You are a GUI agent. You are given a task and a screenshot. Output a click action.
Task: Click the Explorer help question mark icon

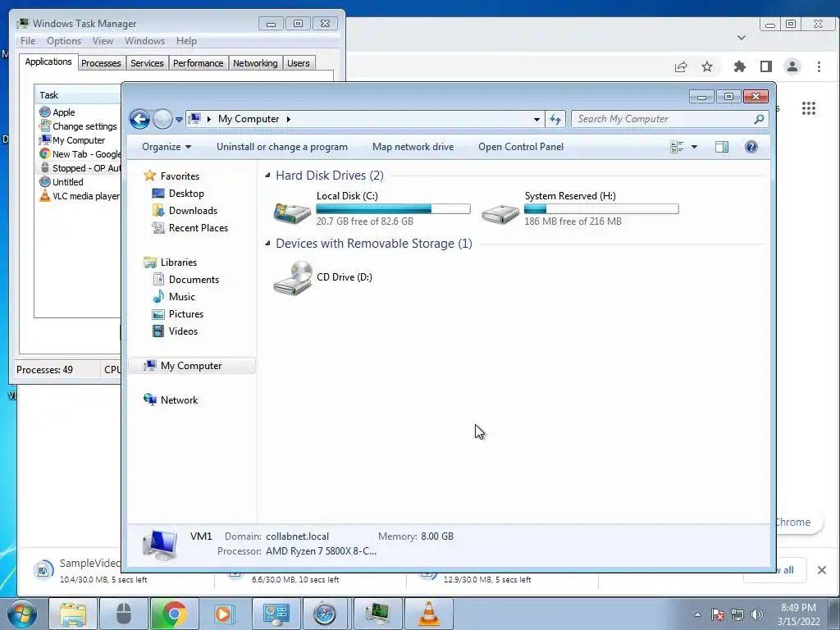751,147
